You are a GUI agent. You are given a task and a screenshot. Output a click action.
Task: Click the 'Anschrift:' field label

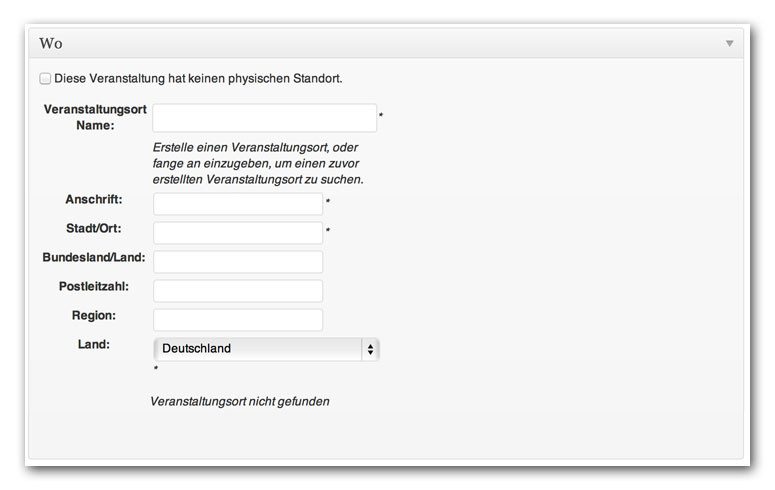pyautogui.click(x=94, y=199)
